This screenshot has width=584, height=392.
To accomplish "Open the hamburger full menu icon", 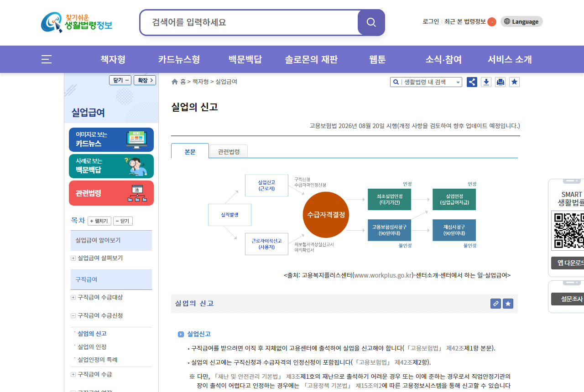I will click(x=47, y=59).
